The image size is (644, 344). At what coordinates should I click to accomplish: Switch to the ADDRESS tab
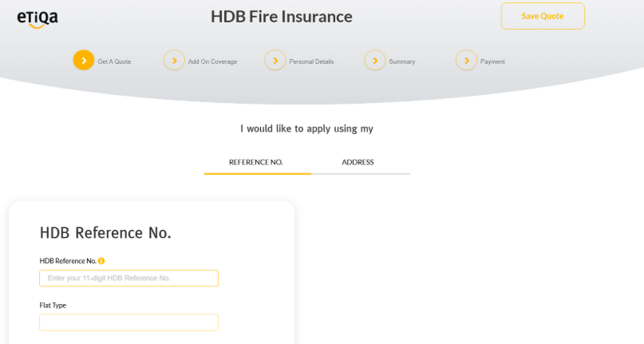coord(358,162)
